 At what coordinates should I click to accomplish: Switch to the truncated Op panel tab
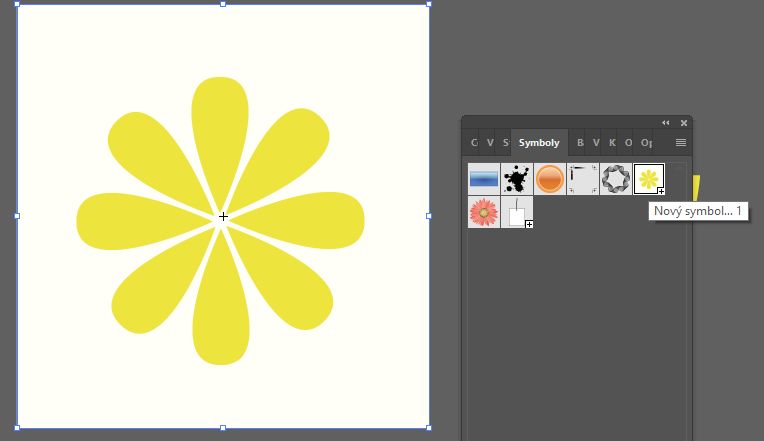pyautogui.click(x=646, y=143)
